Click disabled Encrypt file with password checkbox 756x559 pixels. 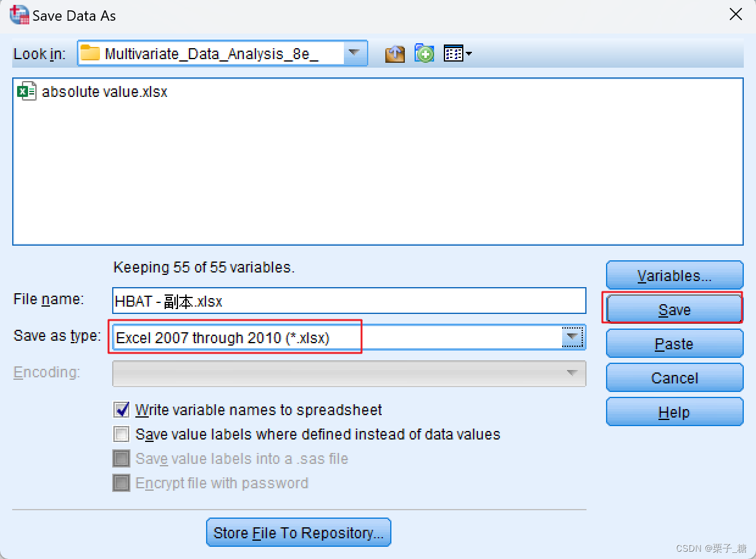(x=121, y=483)
